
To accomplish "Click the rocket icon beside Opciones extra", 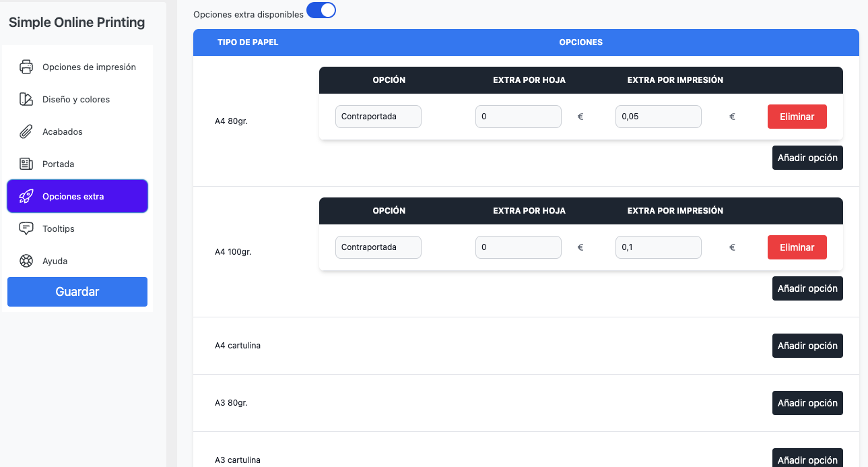I will click(26, 196).
